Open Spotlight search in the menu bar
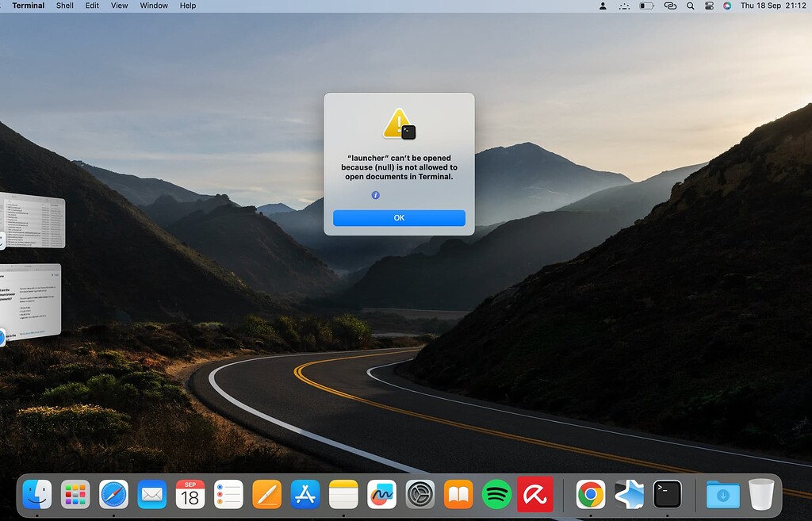This screenshot has height=521, width=812. [x=690, y=6]
